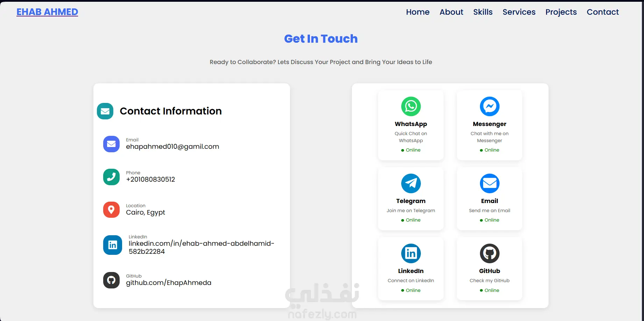The image size is (644, 321).
Task: Click the LinkedIn card icon
Action: tap(411, 253)
